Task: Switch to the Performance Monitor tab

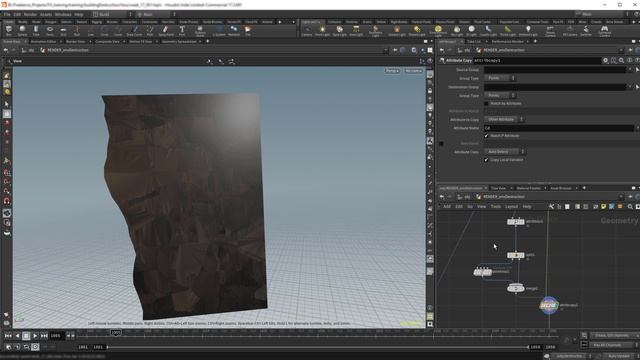Action: click(x=507, y=42)
